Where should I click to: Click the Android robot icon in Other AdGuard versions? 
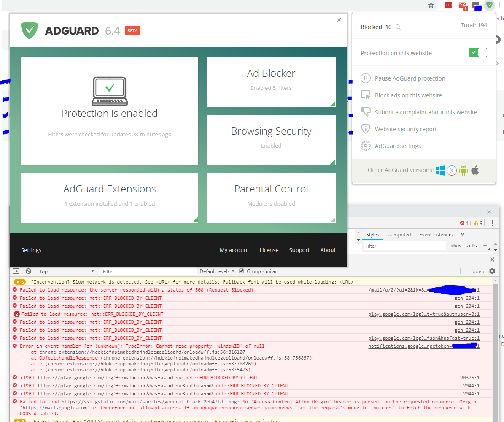tap(463, 170)
